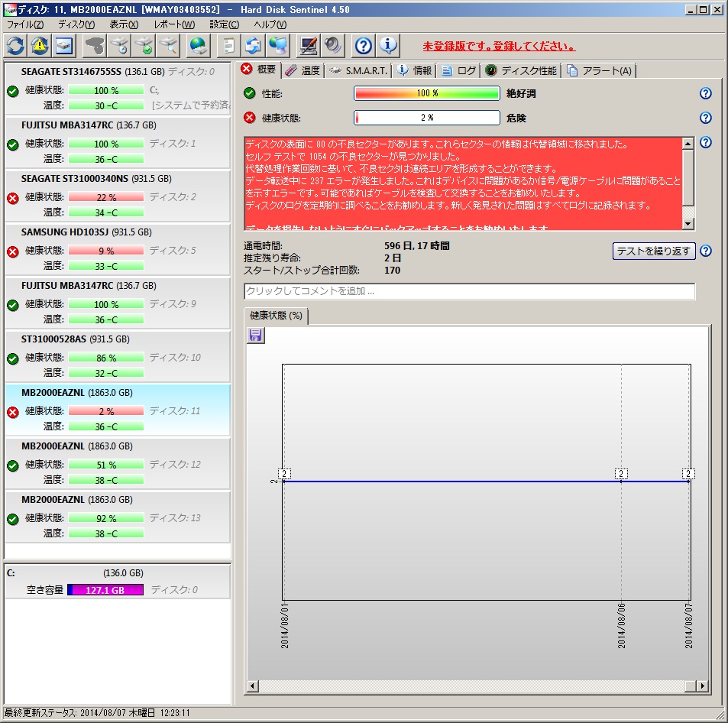Click the refresh with warning triangle icon
The width and height of the screenshot is (728, 723).
[40, 46]
